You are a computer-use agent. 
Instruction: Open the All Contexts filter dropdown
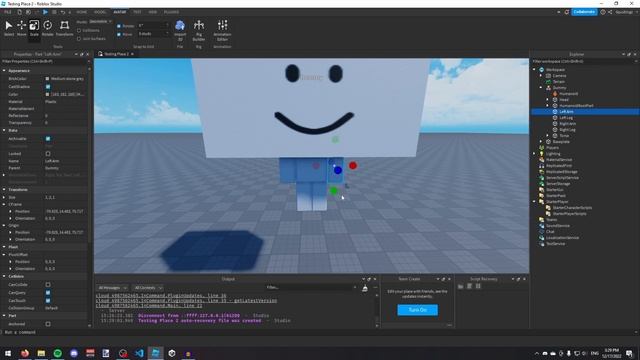148,288
